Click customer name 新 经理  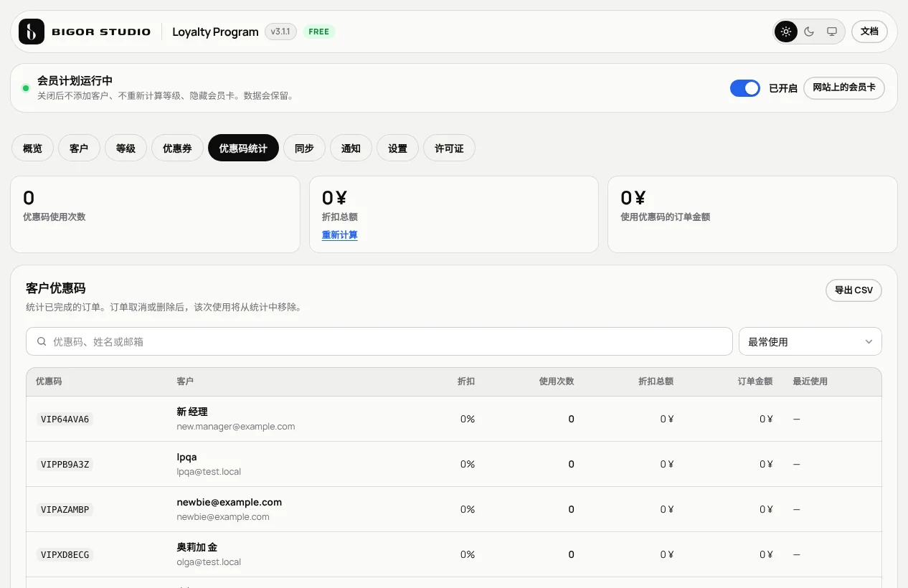point(192,412)
